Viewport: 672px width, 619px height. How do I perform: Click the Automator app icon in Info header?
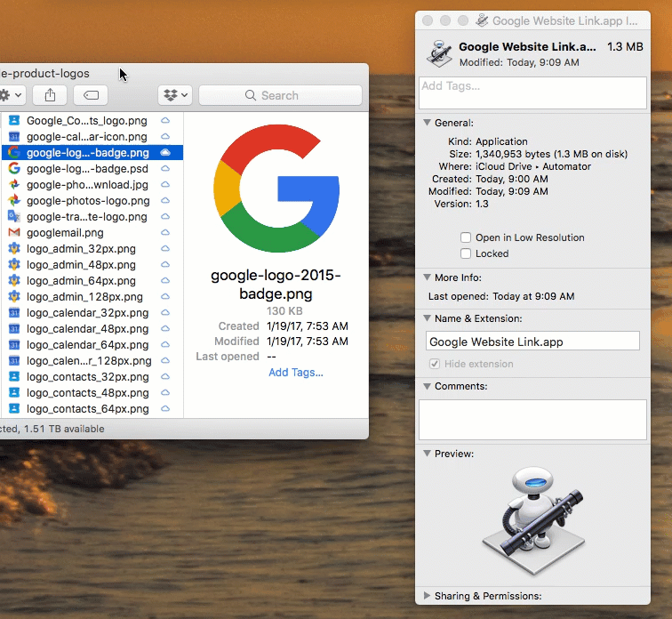point(440,52)
